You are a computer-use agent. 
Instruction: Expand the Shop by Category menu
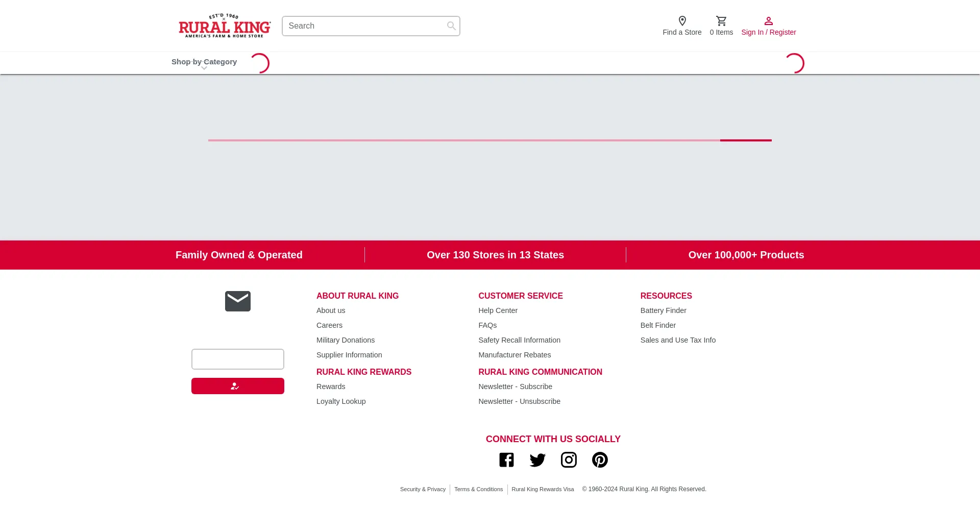coord(204,63)
